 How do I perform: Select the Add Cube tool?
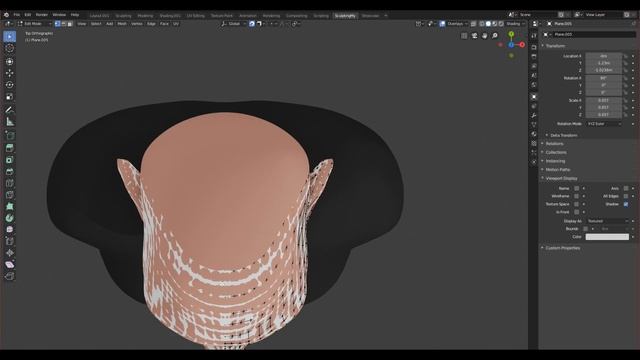[x=10, y=135]
